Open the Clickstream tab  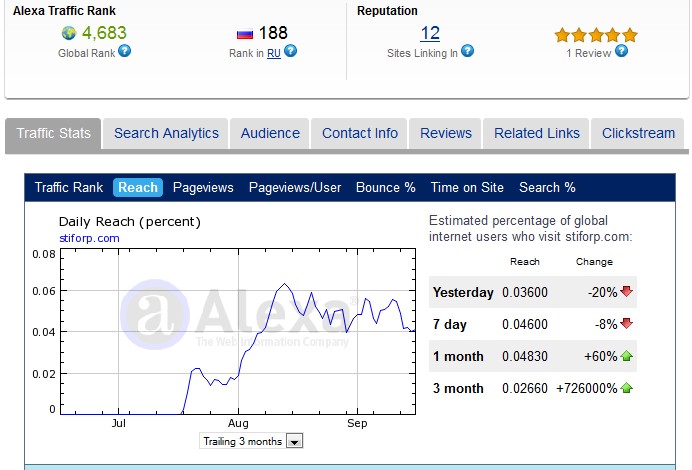tap(638, 133)
